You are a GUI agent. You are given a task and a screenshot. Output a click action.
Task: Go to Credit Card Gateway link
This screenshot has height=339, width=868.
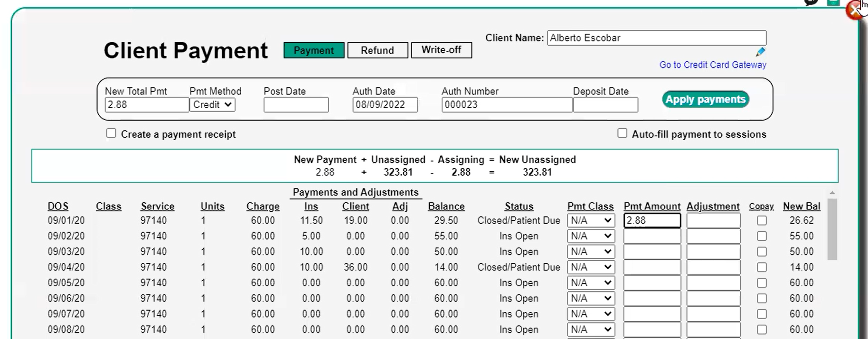[712, 65]
